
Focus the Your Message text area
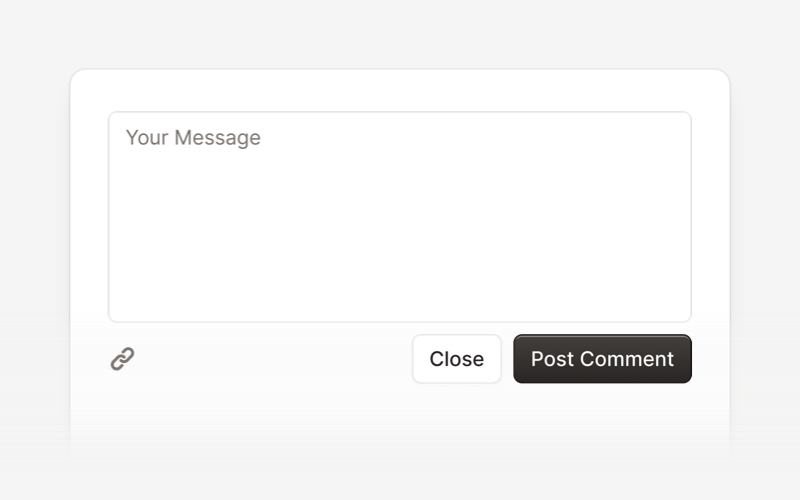click(400, 217)
